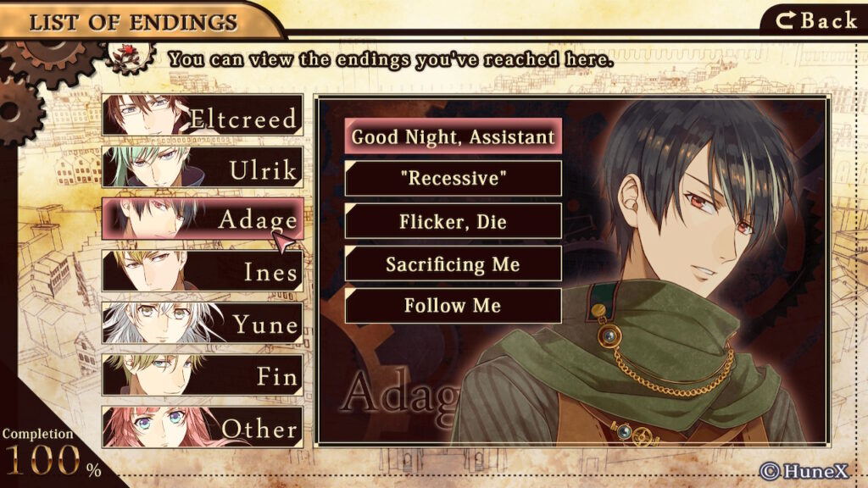Click the Back arrow icon

pyautogui.click(x=785, y=21)
